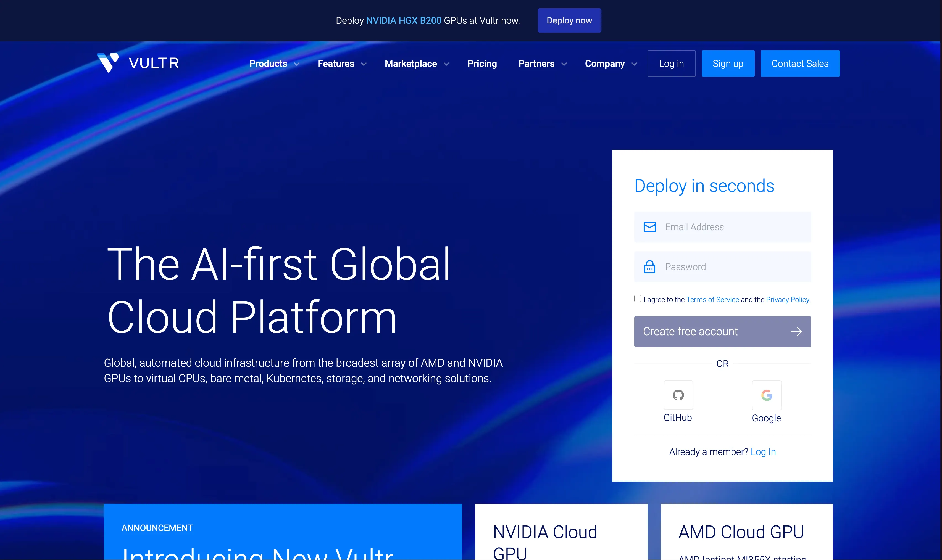Click the Sign up button
942x560 pixels.
click(728, 64)
